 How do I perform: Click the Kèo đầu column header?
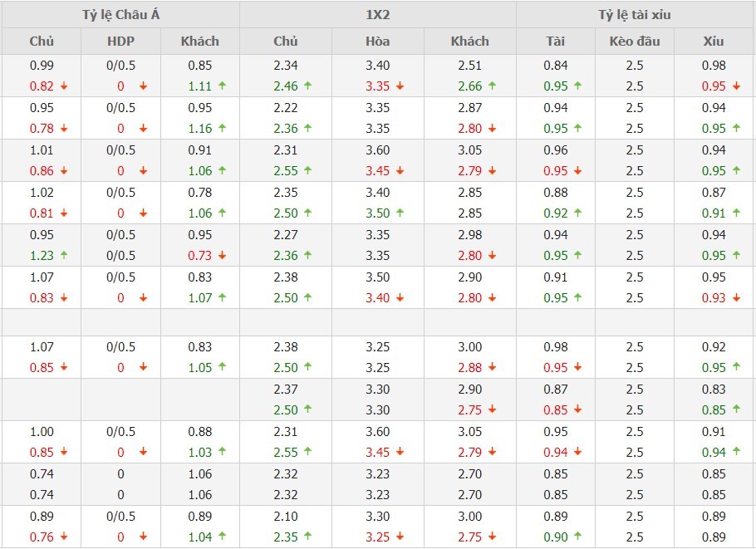tap(635, 42)
